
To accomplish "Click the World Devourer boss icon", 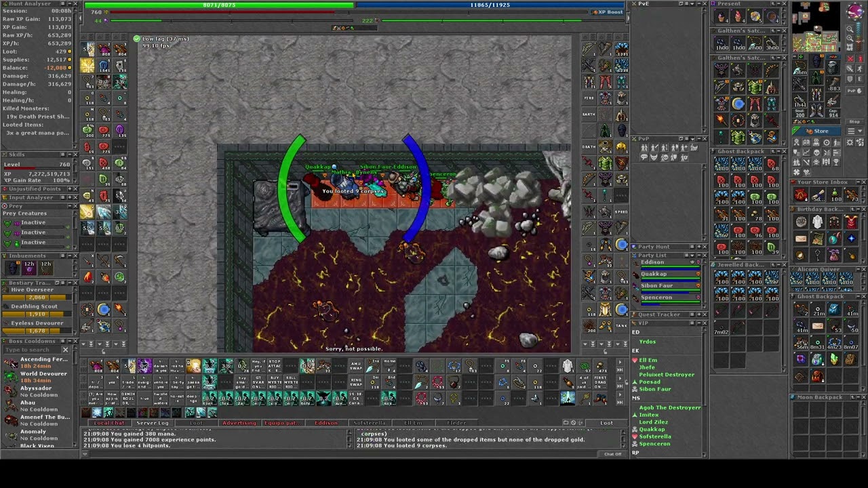I will [11, 377].
